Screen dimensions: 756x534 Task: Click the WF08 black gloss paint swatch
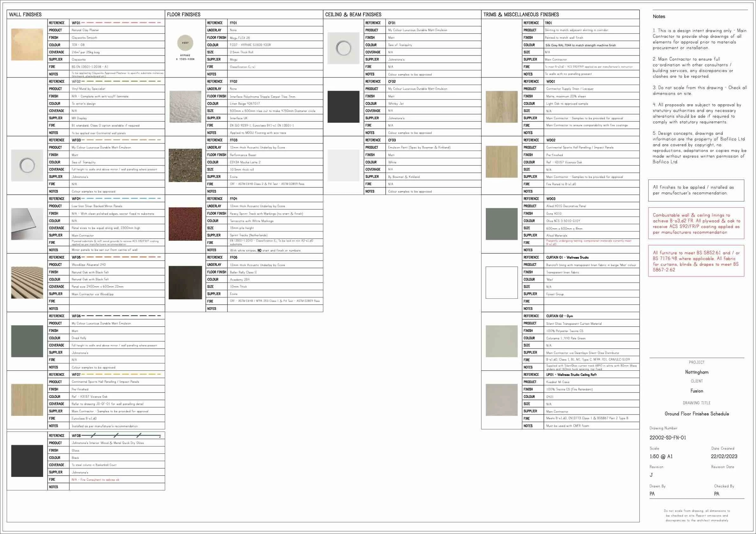tap(27, 461)
